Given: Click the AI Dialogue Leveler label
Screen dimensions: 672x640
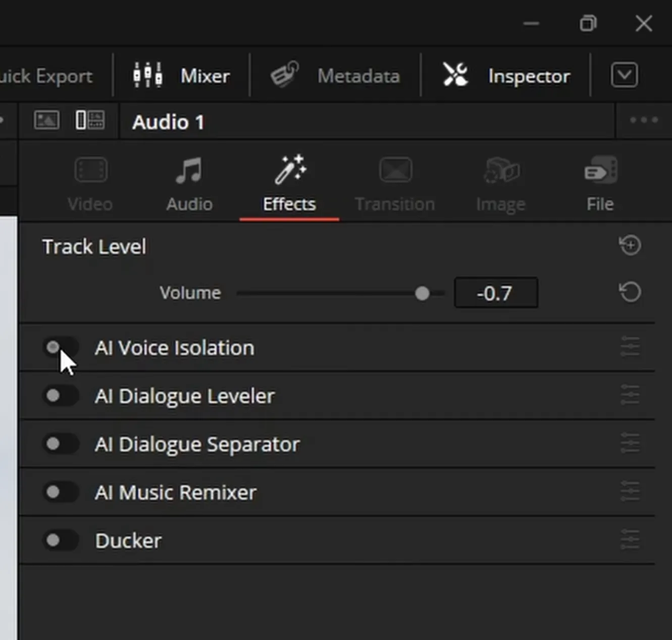Looking at the screenshot, I should click(x=184, y=397).
